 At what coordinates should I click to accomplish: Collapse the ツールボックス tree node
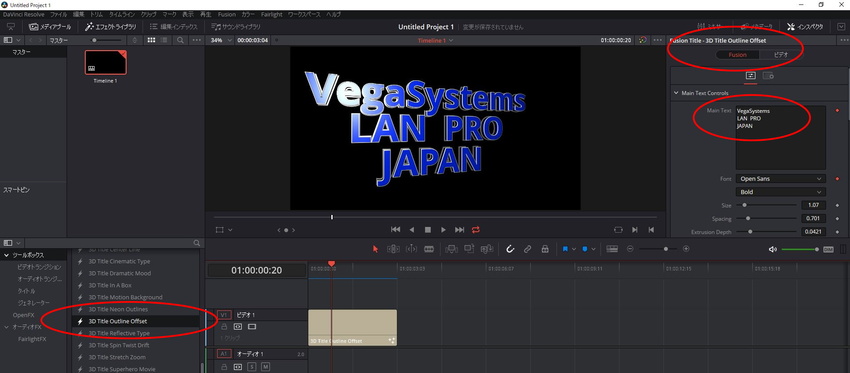7,255
